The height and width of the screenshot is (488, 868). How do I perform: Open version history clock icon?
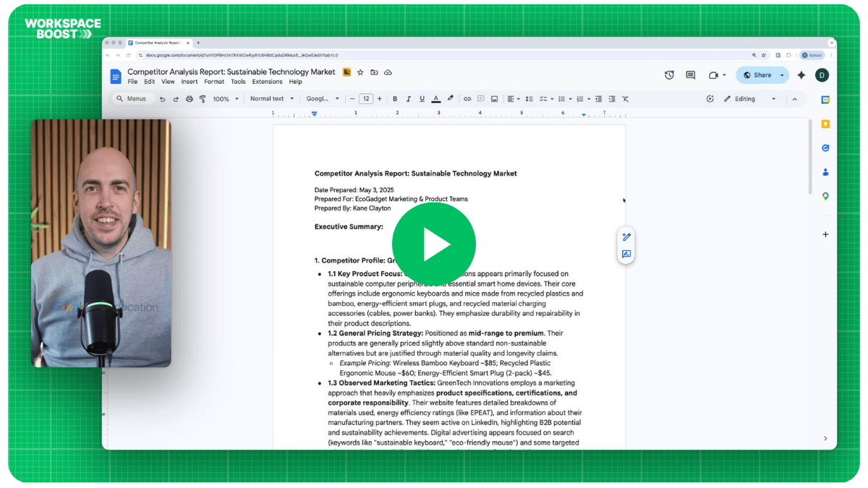[669, 75]
